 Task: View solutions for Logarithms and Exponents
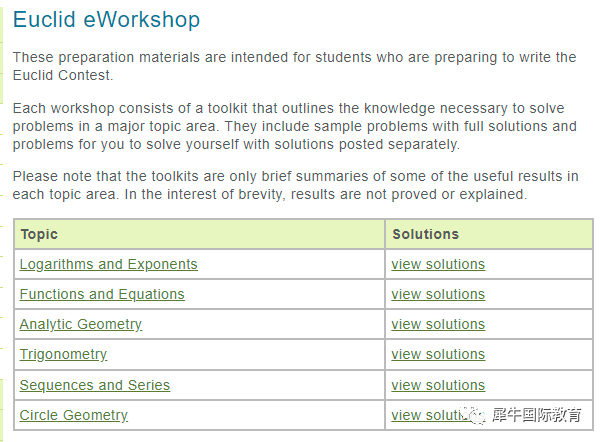pyautogui.click(x=438, y=265)
